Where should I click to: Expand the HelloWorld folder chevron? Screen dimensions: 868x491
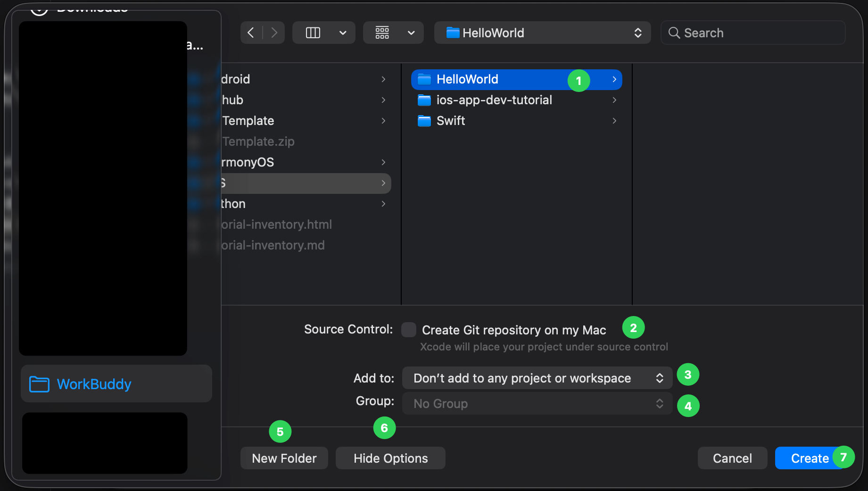[614, 79]
